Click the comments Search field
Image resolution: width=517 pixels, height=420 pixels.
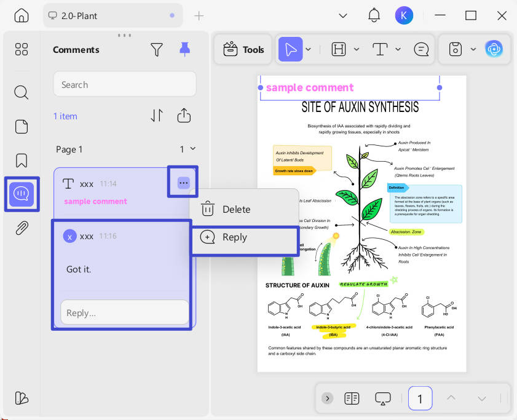(x=125, y=84)
